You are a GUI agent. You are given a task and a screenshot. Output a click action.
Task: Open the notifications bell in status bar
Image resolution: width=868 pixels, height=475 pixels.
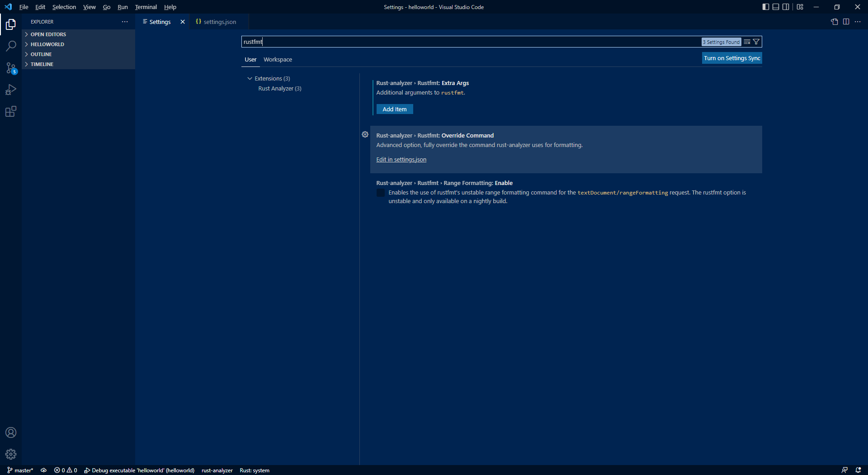858,470
